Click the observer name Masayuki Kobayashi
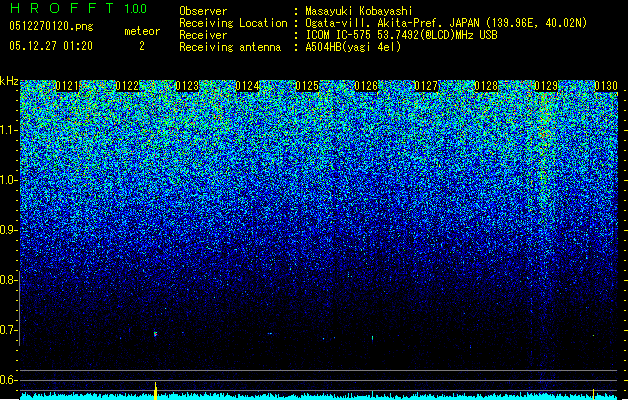Viewport: 629px width, 400px height. coord(359,11)
